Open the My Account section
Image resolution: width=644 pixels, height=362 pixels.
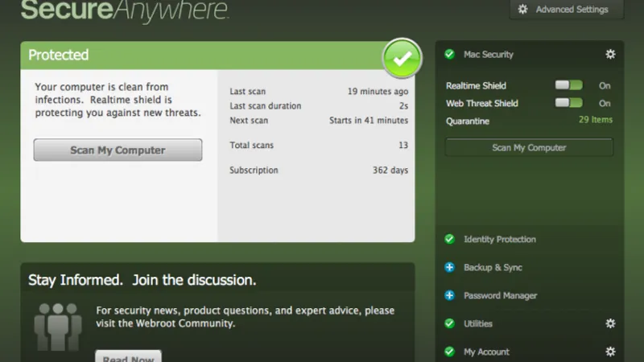[486, 352]
